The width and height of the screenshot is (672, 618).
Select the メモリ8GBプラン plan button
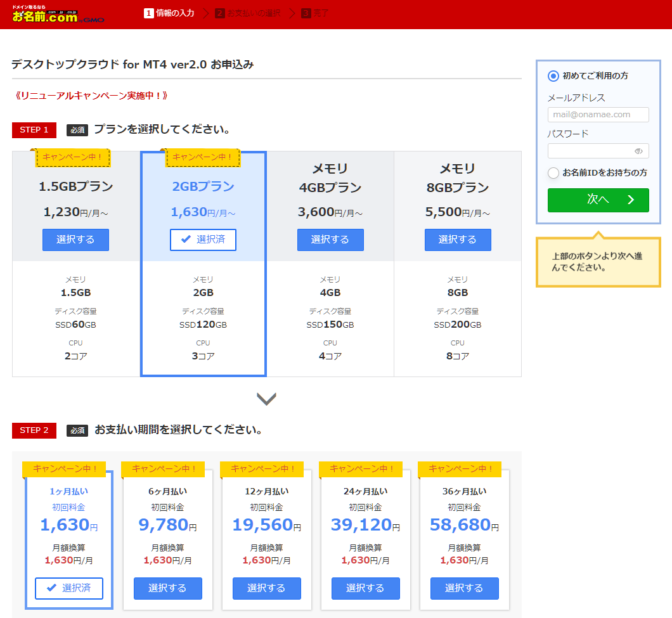click(x=457, y=240)
